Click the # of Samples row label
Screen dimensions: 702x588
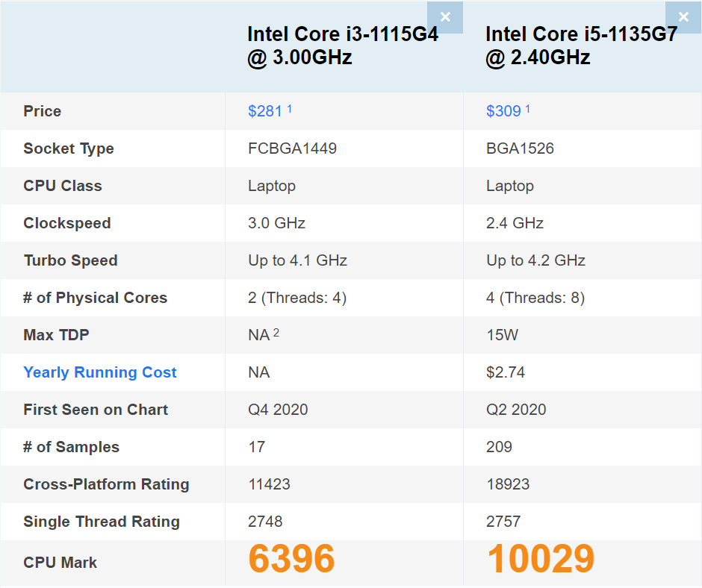point(71,446)
